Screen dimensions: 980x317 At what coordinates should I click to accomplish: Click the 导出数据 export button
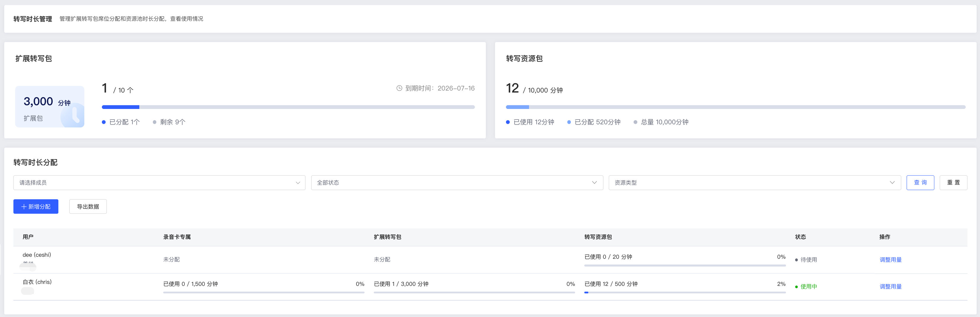[88, 207]
